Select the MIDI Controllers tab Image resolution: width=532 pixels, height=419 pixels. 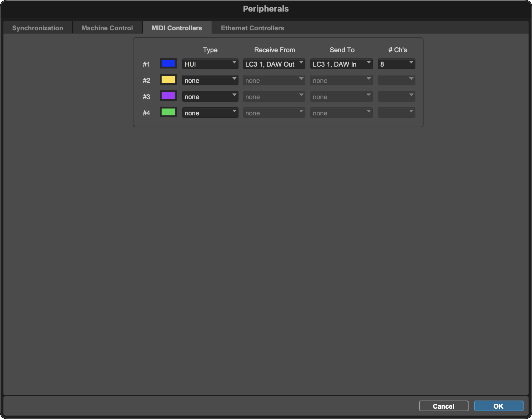point(177,28)
